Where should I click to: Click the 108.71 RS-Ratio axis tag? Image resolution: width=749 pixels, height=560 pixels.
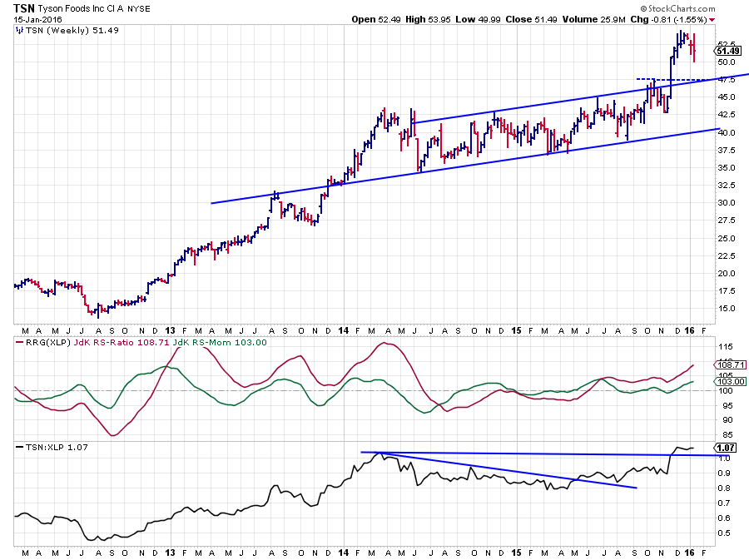[731, 364]
